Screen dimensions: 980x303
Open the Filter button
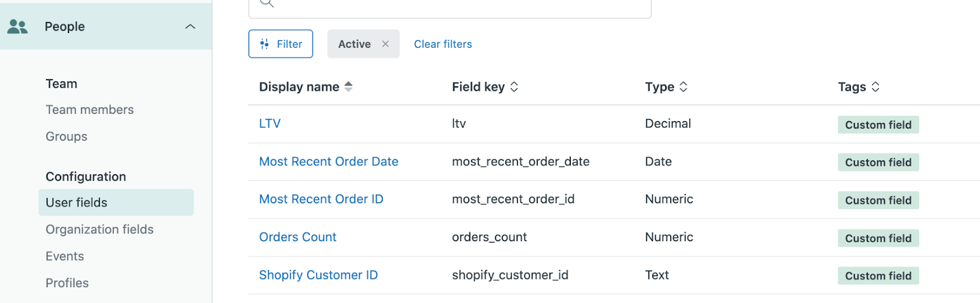(x=281, y=44)
